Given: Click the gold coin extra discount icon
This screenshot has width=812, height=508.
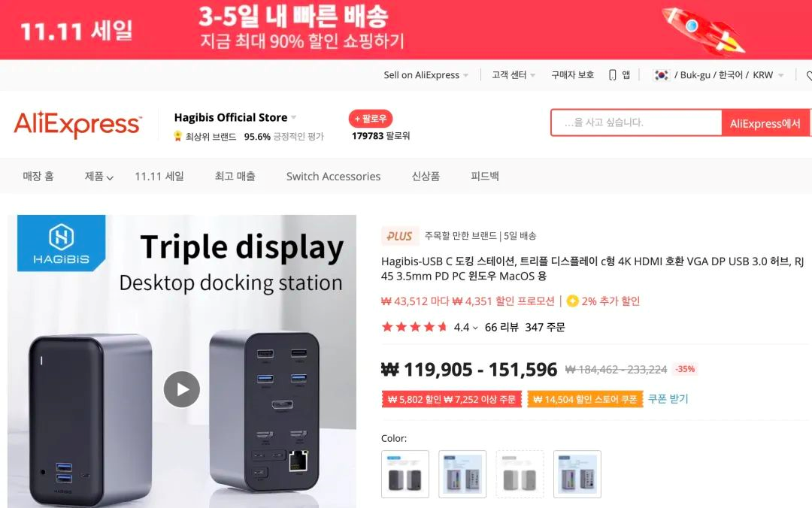Looking at the screenshot, I should (x=572, y=301).
